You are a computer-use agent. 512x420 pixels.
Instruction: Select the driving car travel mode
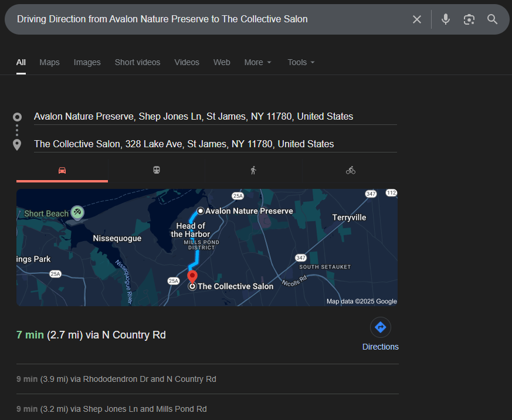pos(62,170)
